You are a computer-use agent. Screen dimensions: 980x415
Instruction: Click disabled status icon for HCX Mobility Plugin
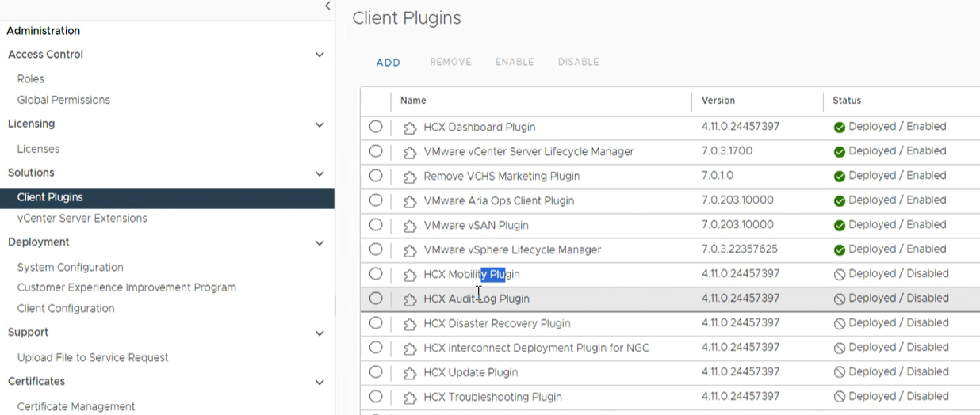click(x=839, y=275)
